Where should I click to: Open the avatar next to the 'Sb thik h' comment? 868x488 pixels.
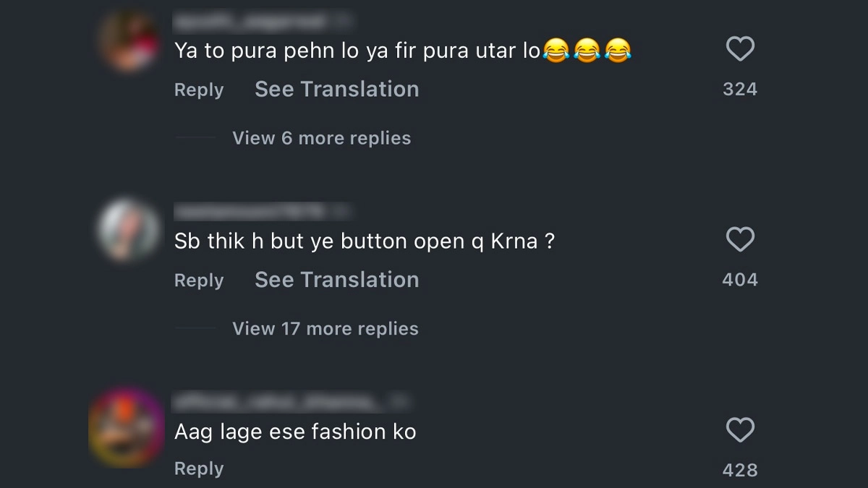pyautogui.click(x=129, y=230)
